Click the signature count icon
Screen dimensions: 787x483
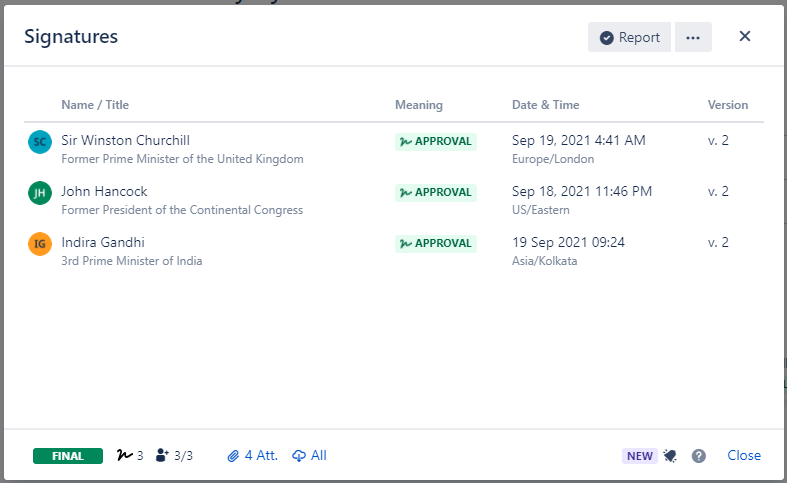(x=124, y=456)
